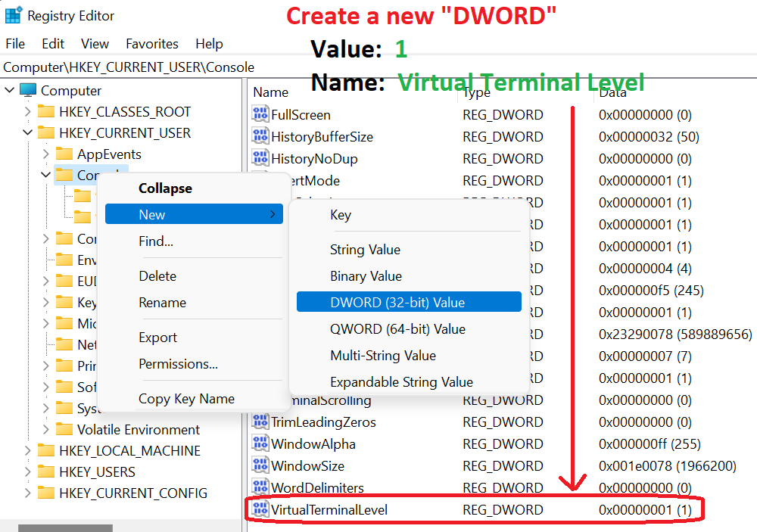Screen dimensions: 757x532
Task: Open the File menu
Action: [15, 44]
